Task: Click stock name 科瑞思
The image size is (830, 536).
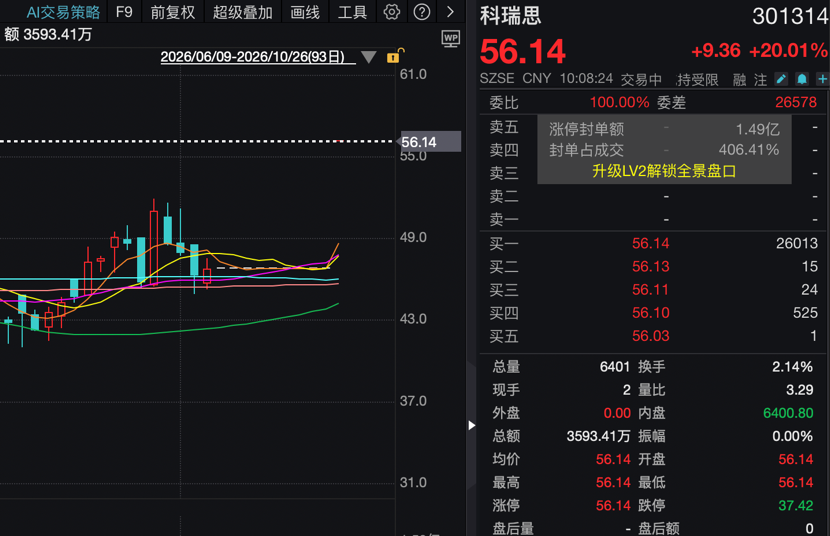Action: tap(511, 16)
